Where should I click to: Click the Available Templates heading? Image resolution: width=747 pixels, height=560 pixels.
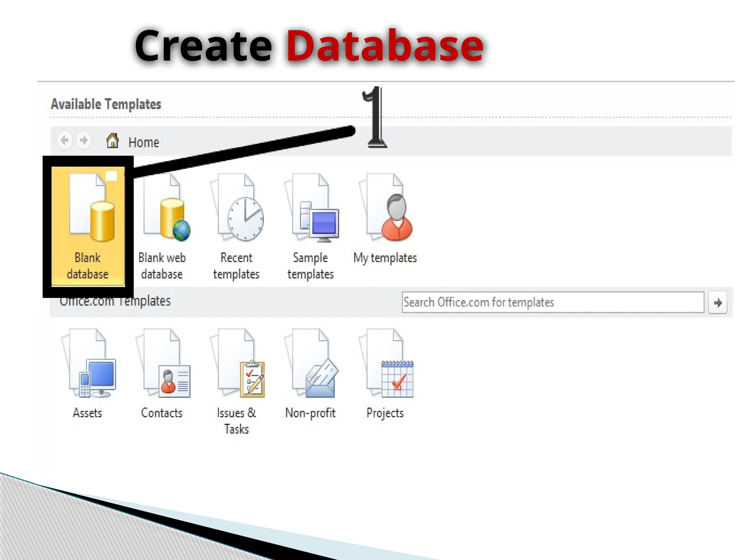pos(106,104)
